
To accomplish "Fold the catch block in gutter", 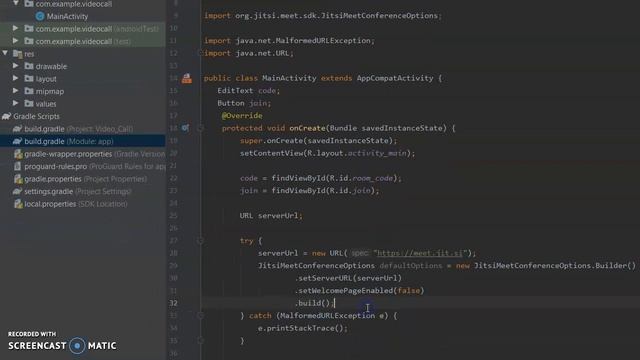I will pyautogui.click(x=200, y=316).
